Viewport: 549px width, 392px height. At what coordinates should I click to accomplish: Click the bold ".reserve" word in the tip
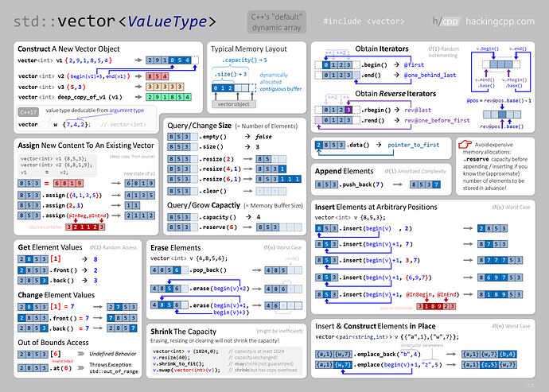point(476,159)
